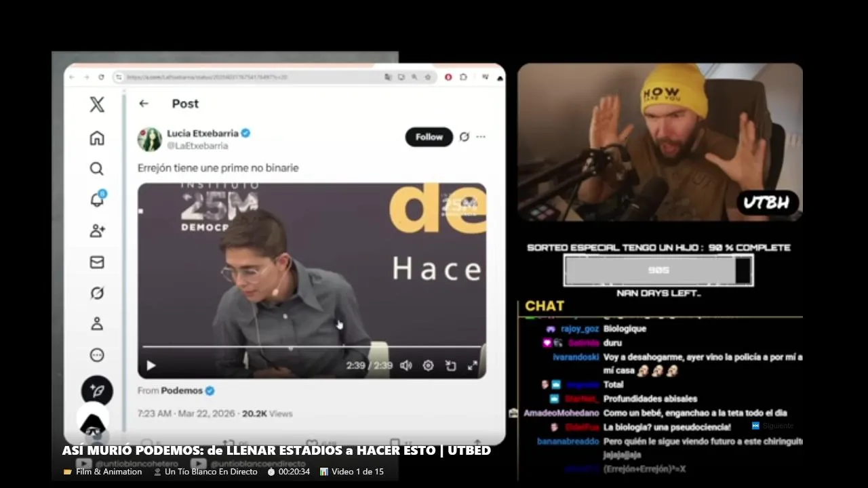Click the 90% complete sorteo progress bar
Screen dimensions: 868x488
click(x=658, y=270)
